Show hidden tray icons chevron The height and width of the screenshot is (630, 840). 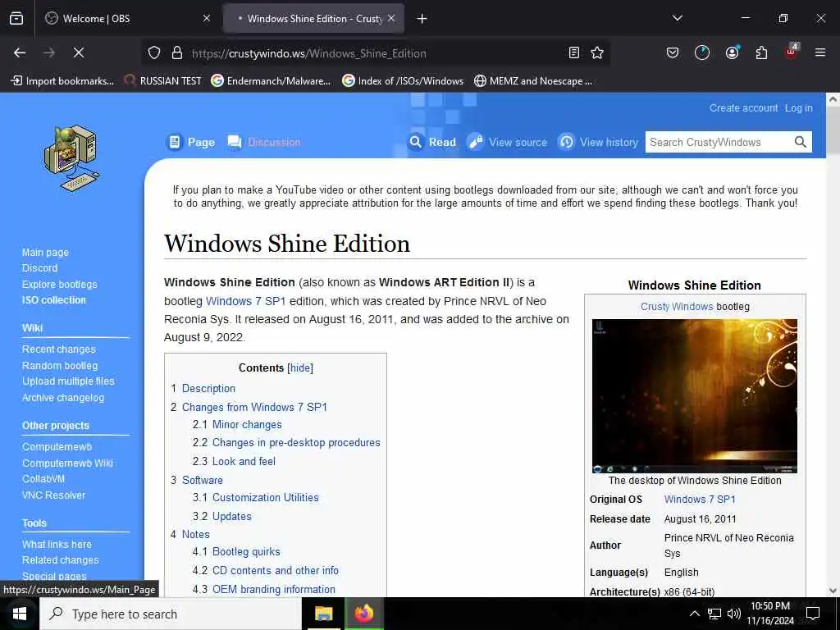click(x=694, y=614)
